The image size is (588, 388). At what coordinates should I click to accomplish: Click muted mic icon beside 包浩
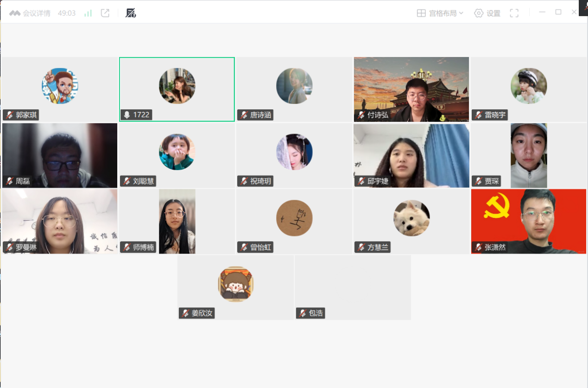pos(303,313)
